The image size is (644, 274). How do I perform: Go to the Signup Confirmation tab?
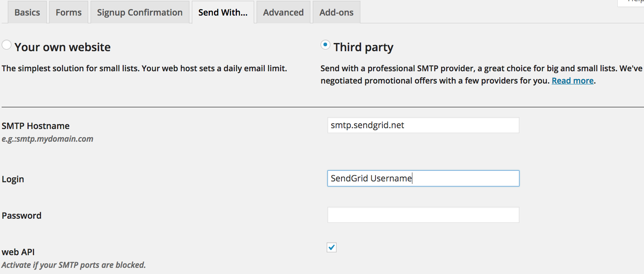click(139, 12)
